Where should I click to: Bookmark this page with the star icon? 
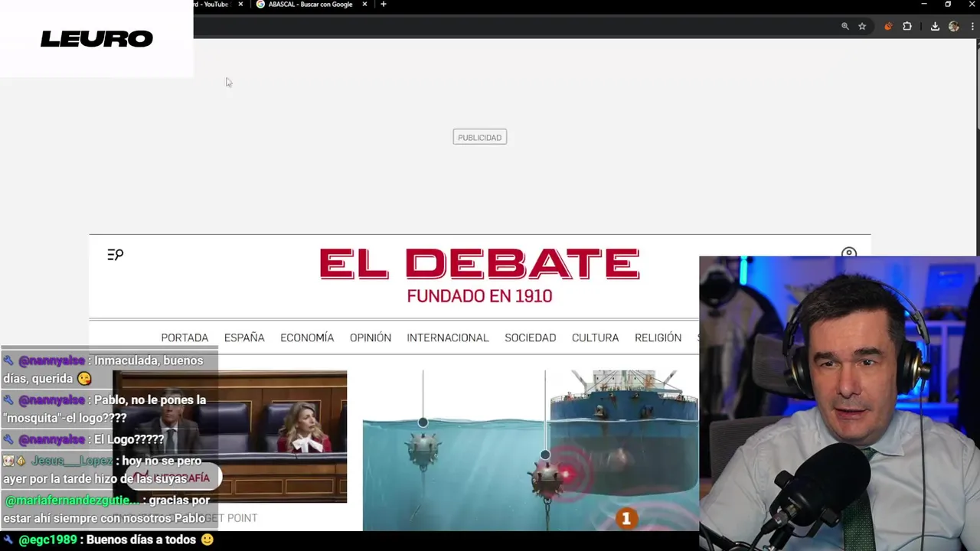pos(862,26)
